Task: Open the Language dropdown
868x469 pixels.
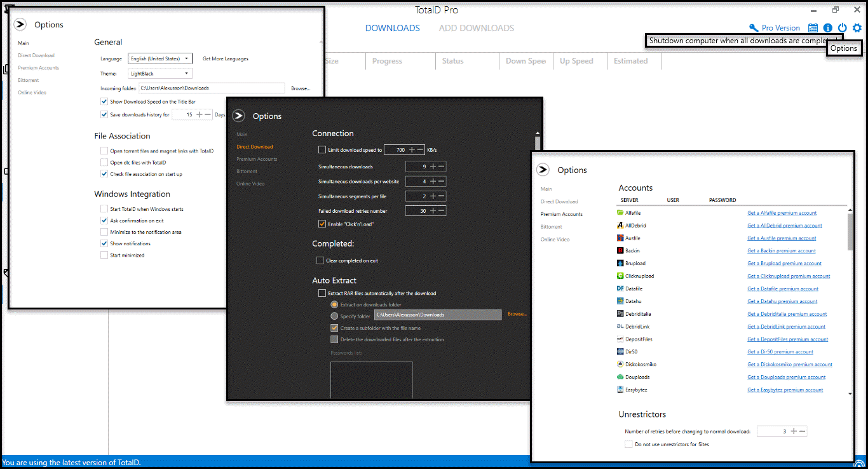Action: click(160, 58)
